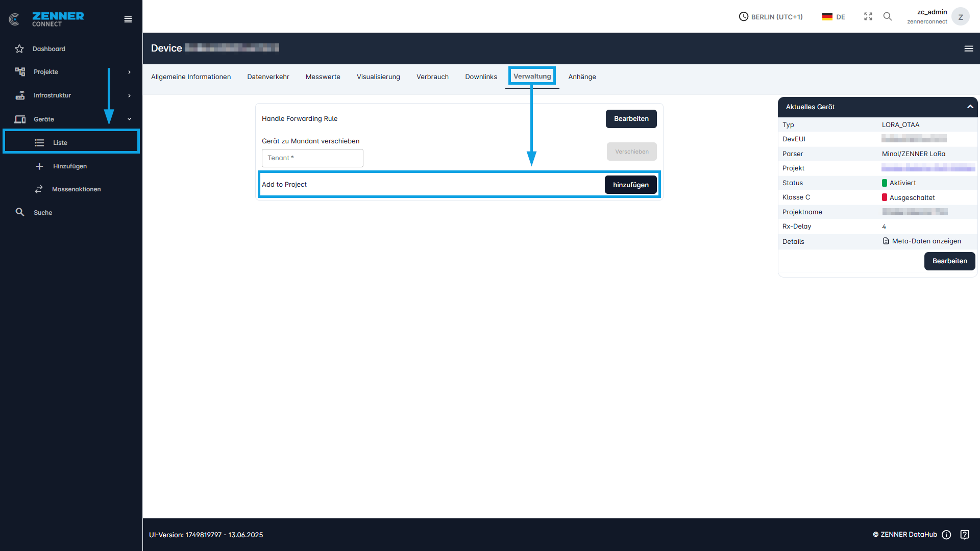Click the Tenant input field

coord(312,158)
